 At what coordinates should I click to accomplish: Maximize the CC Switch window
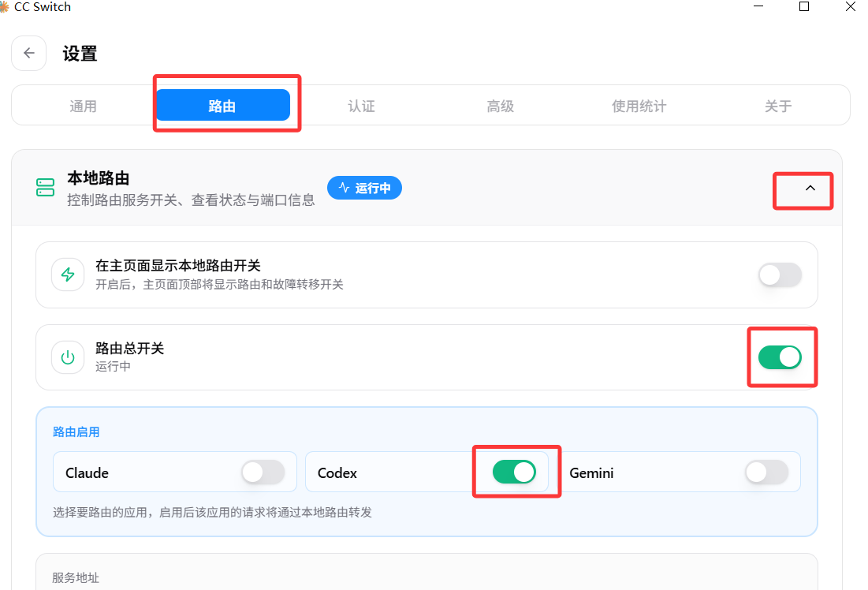tap(804, 6)
